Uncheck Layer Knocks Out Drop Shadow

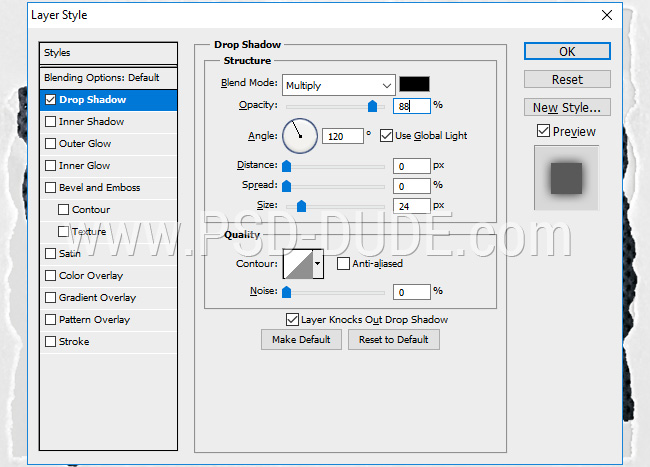coord(292,319)
